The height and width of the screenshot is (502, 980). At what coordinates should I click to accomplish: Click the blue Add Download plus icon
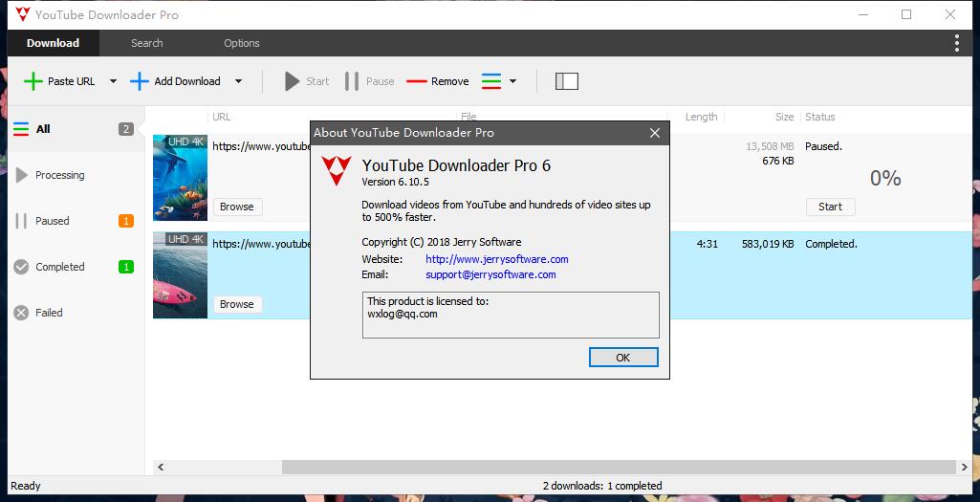tap(140, 81)
